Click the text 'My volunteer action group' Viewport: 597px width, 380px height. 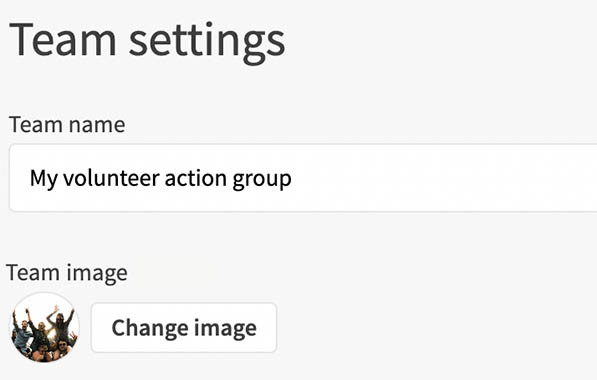161,179
